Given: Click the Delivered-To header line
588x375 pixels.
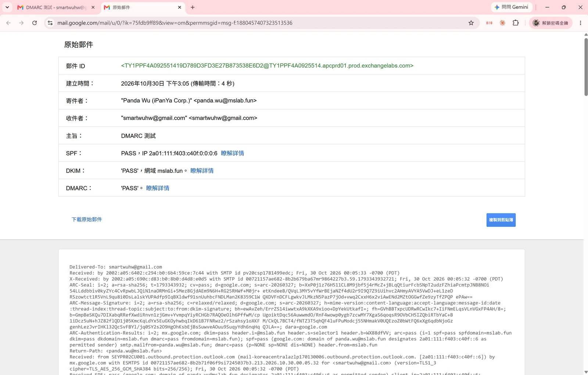Looking at the screenshot, I should coord(116,267).
